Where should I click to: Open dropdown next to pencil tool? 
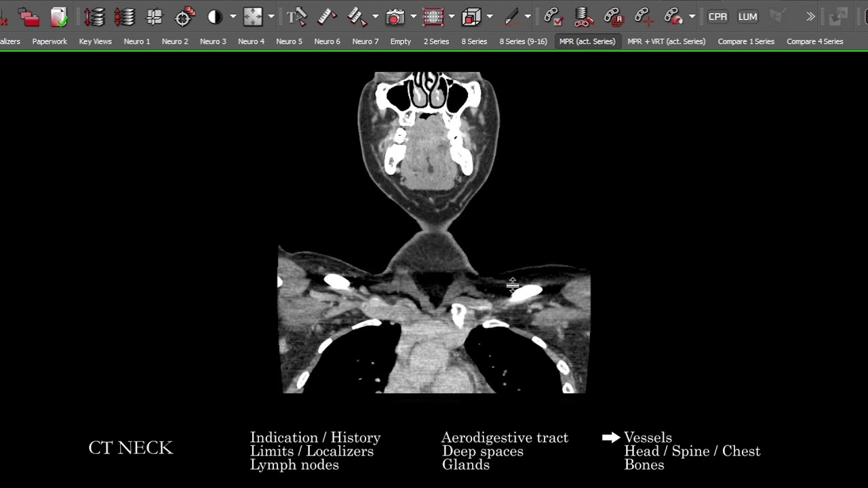[x=528, y=17]
